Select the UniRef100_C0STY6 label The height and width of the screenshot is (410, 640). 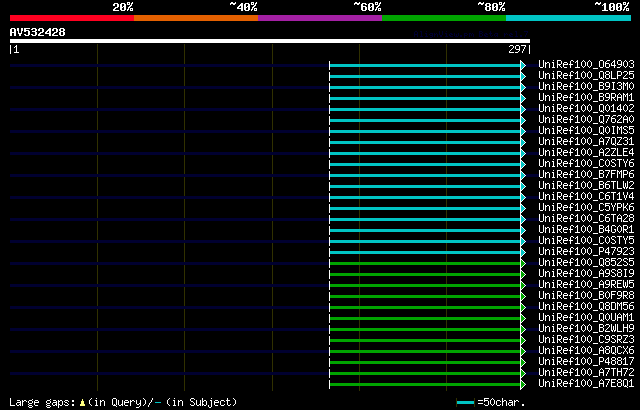point(587,164)
